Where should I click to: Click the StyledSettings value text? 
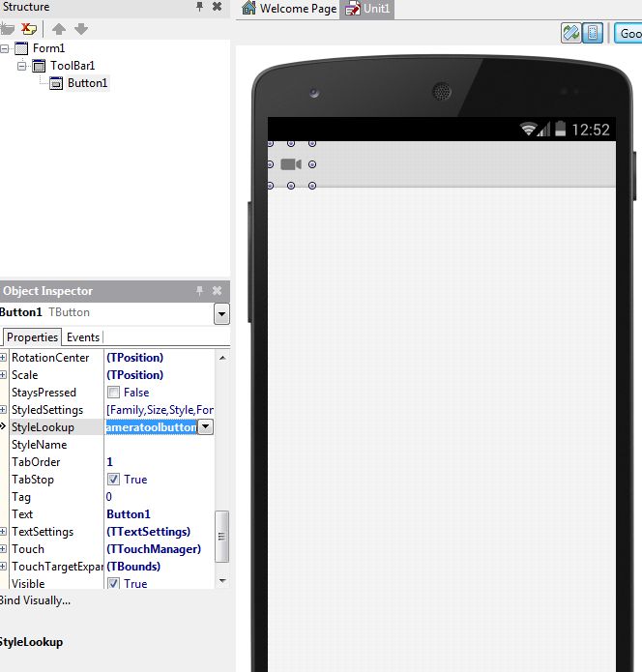(x=160, y=410)
